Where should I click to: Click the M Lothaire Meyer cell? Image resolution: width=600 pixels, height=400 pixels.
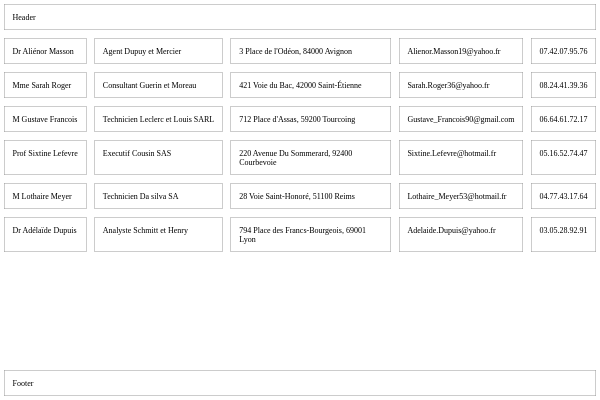pyautogui.click(x=45, y=196)
